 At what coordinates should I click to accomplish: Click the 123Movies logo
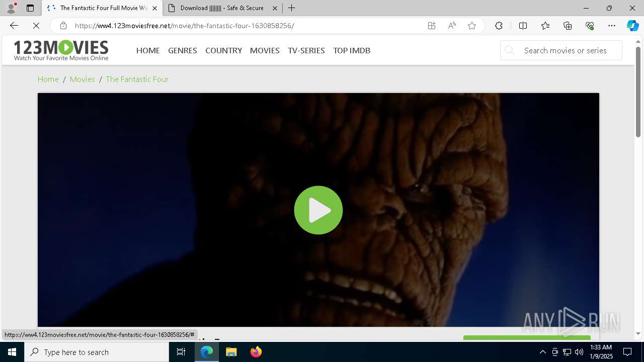pos(61,50)
